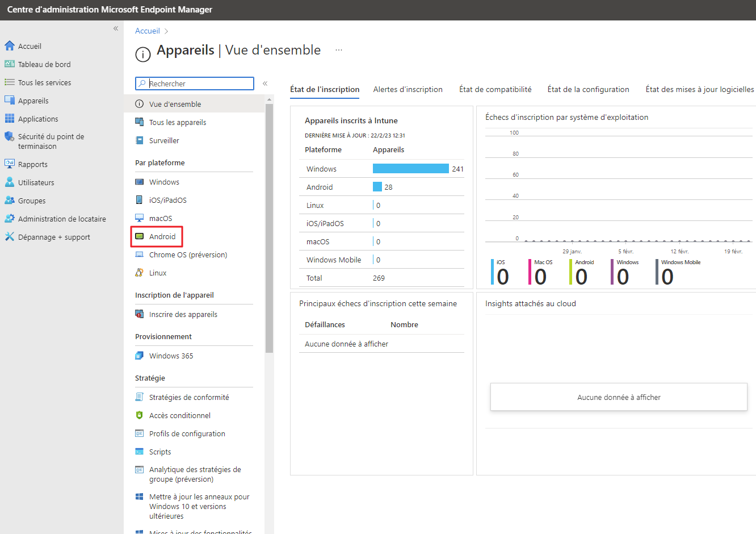Click the Analytique des stratégies de groupe icon

[x=139, y=470]
